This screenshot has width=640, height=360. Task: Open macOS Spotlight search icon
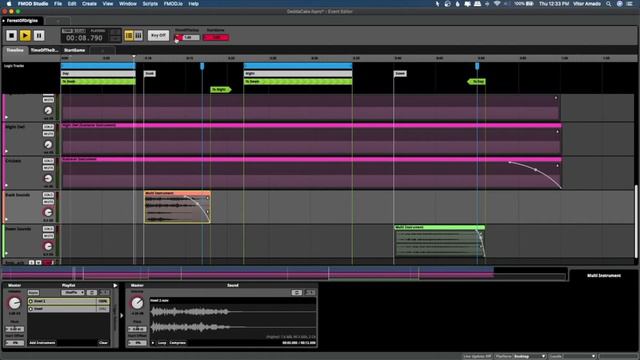609,4
